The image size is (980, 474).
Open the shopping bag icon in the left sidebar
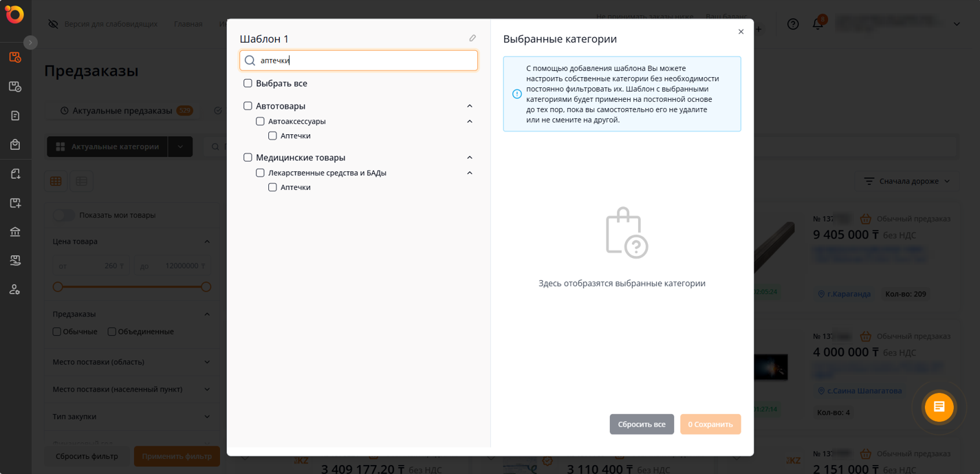coord(15,144)
